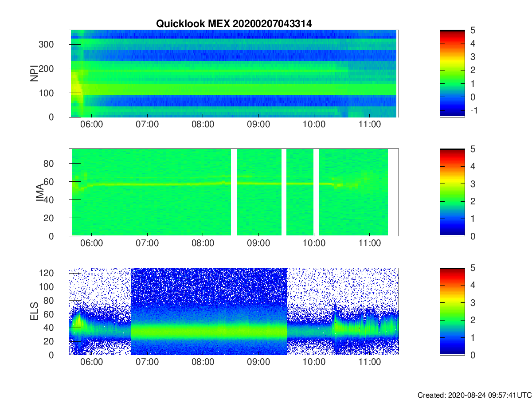
Task: Click the 11:00 time label under NPI panel
Action: pos(369,125)
